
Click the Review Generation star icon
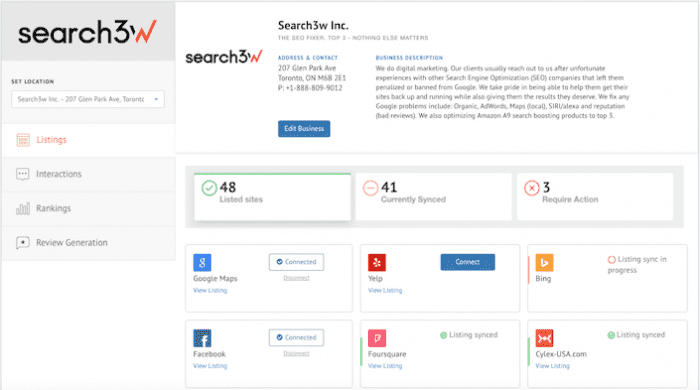tap(23, 243)
